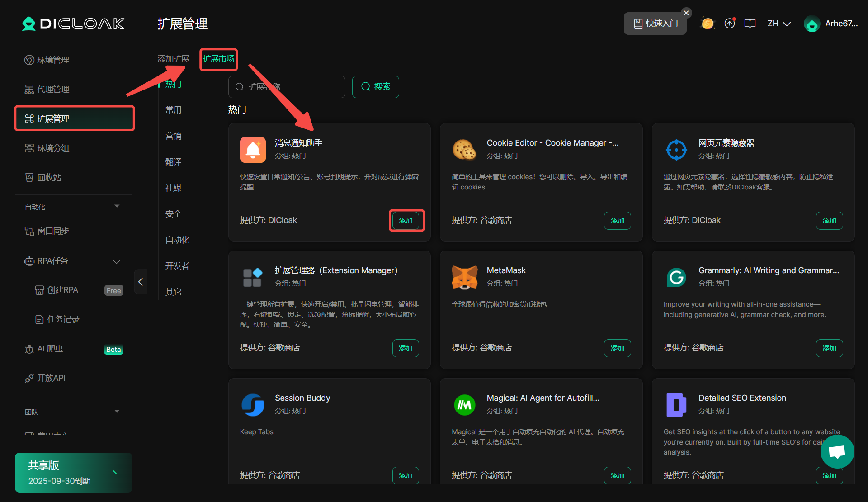
Task: Click the Session Buddy icon
Action: [253, 405]
